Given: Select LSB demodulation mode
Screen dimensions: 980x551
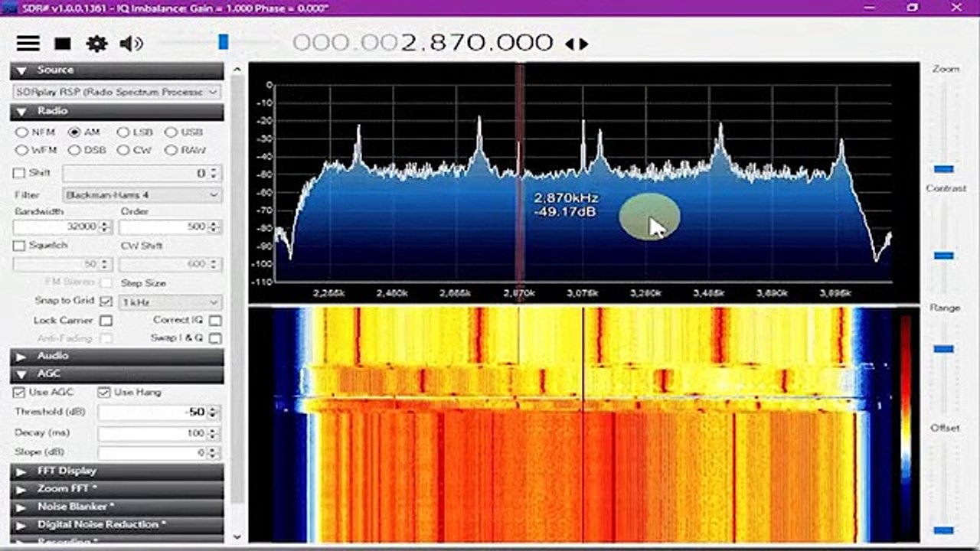Looking at the screenshot, I should 135,132.
